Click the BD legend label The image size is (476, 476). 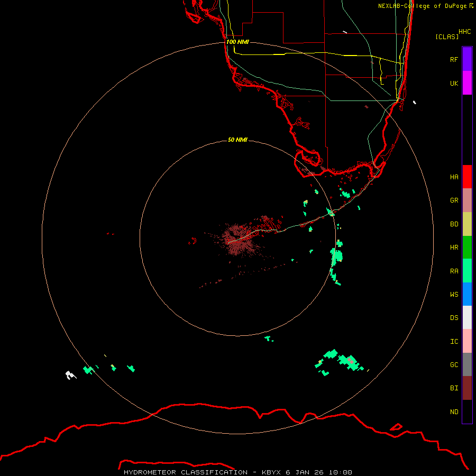click(454, 224)
